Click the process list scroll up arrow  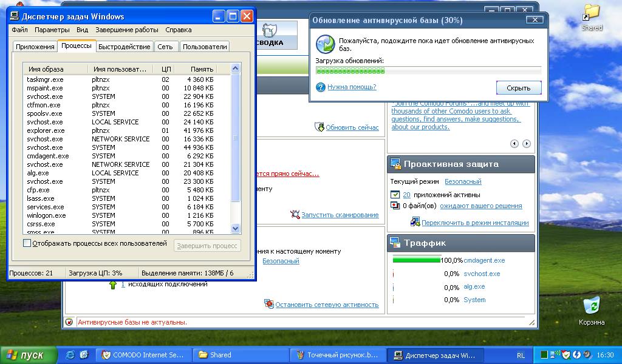[235, 68]
